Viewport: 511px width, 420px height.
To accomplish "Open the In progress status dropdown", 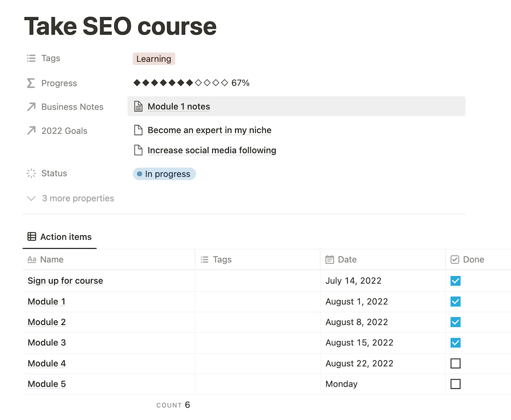I will pos(164,174).
